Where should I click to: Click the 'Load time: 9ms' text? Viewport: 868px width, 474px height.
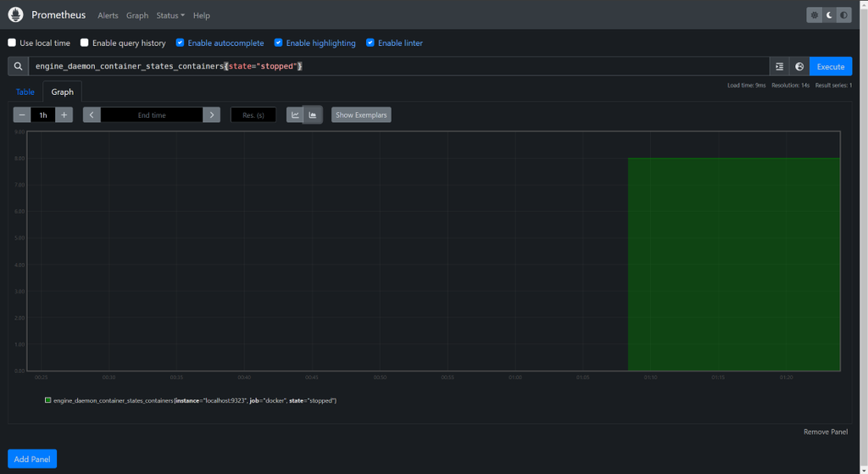pyautogui.click(x=746, y=86)
